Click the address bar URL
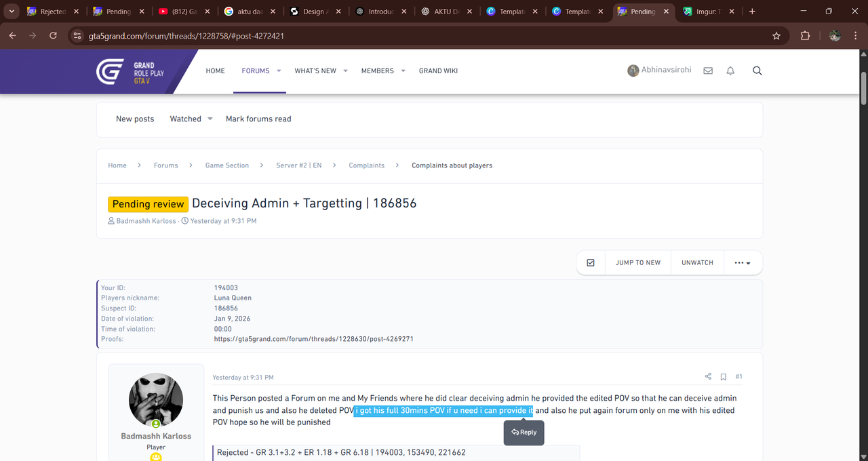Screen dimensions: 868x461 [186, 36]
